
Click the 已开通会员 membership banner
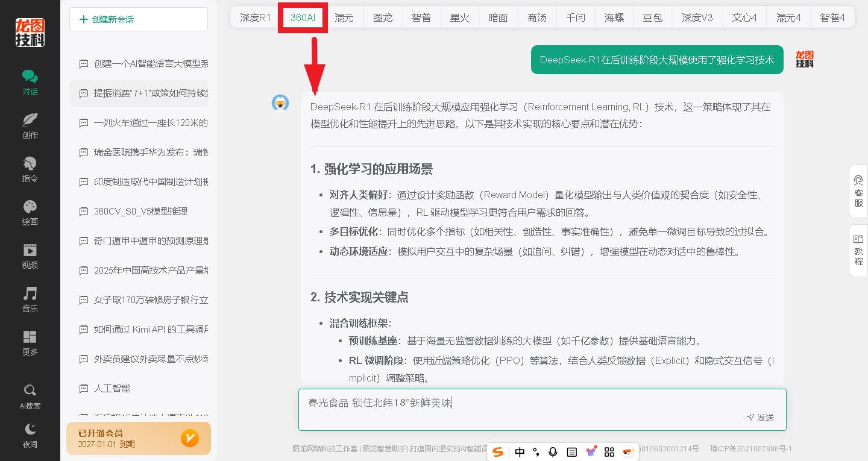pyautogui.click(x=139, y=438)
